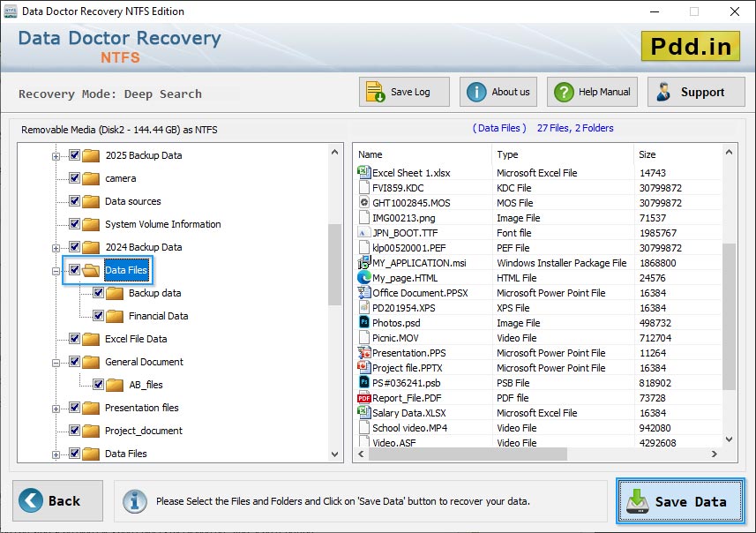This screenshot has height=533, width=756.
Task: Click Project file.PPTX file icon
Action: pyautogui.click(x=364, y=367)
